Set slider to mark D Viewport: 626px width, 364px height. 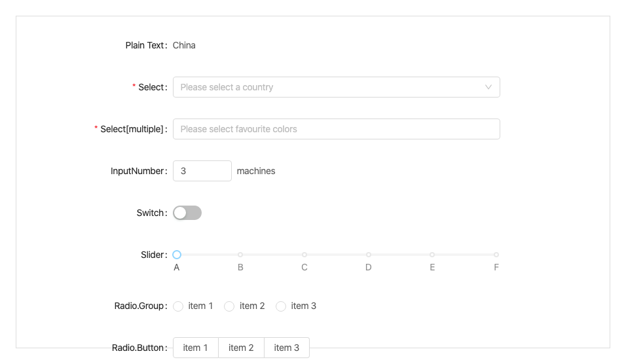coord(369,255)
